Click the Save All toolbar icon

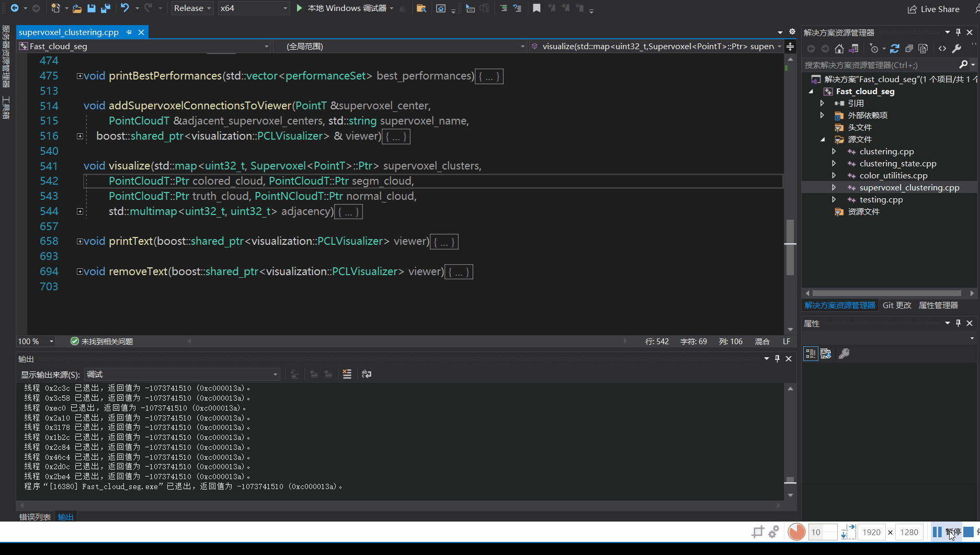(x=105, y=8)
